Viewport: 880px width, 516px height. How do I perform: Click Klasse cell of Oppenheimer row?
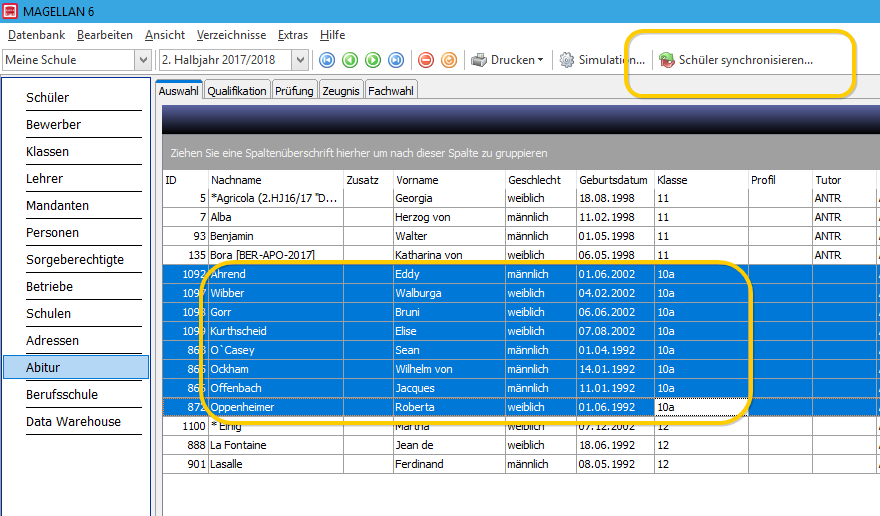[x=701, y=407]
